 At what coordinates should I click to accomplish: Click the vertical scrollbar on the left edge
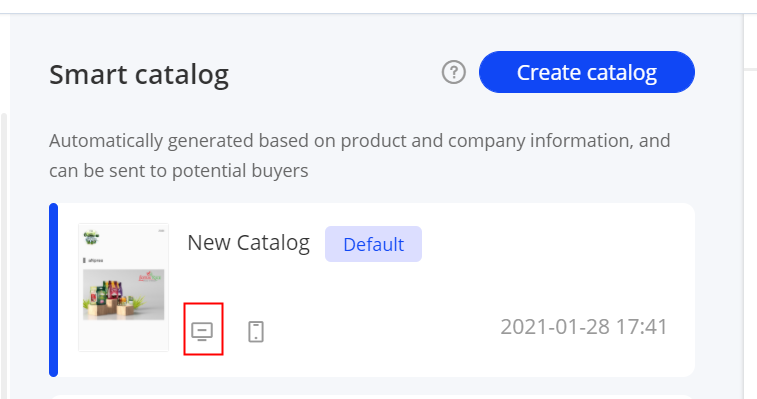[4, 256]
